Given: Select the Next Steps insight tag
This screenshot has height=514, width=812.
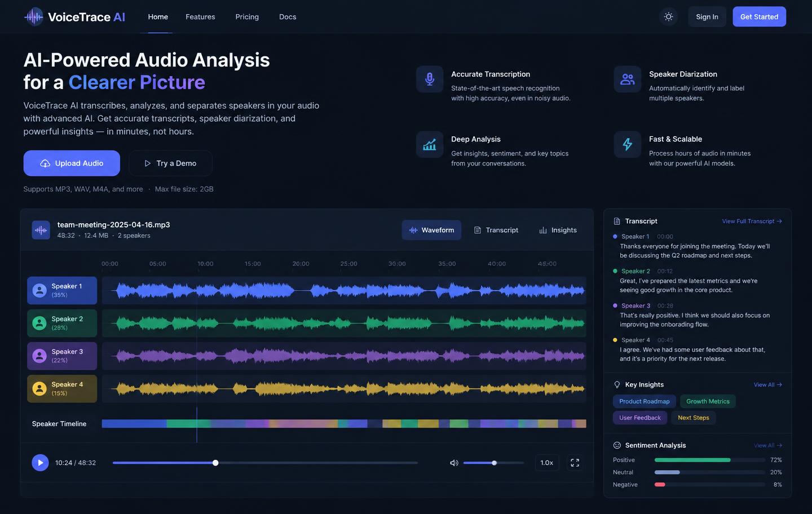Looking at the screenshot, I should [x=694, y=418].
